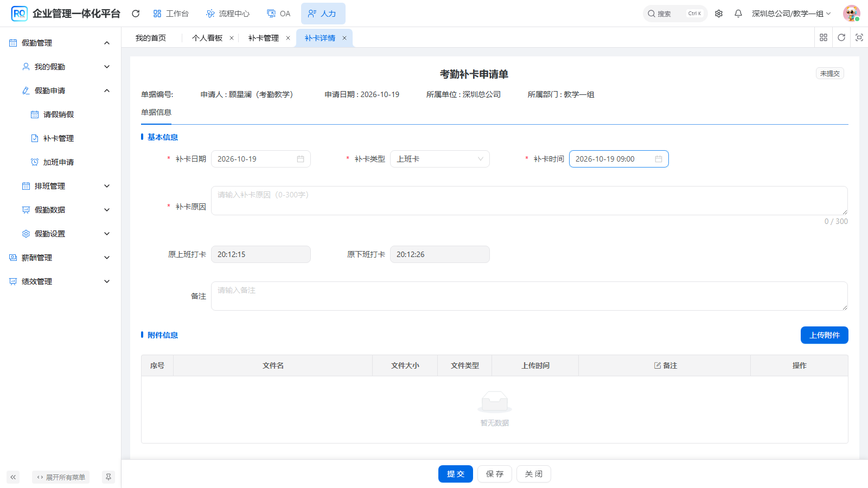This screenshot has width=868, height=488.
Task: Click the calendar icon in 补卡日期 field
Action: tap(301, 159)
